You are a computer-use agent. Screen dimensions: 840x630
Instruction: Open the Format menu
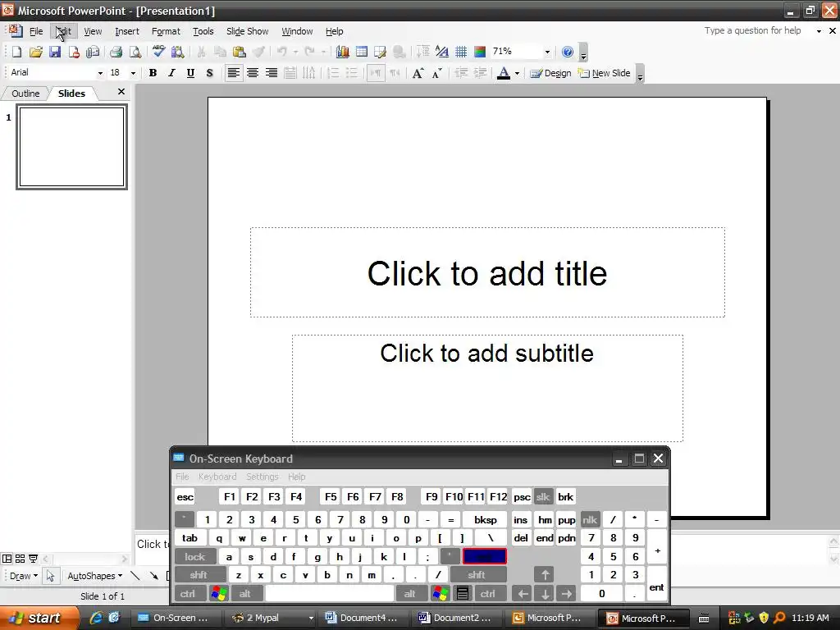(166, 31)
